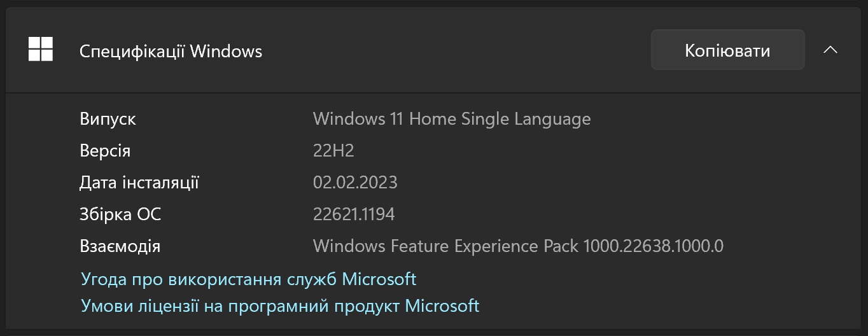
Task: Click the OS build number 22621.1194
Action: [x=354, y=214]
